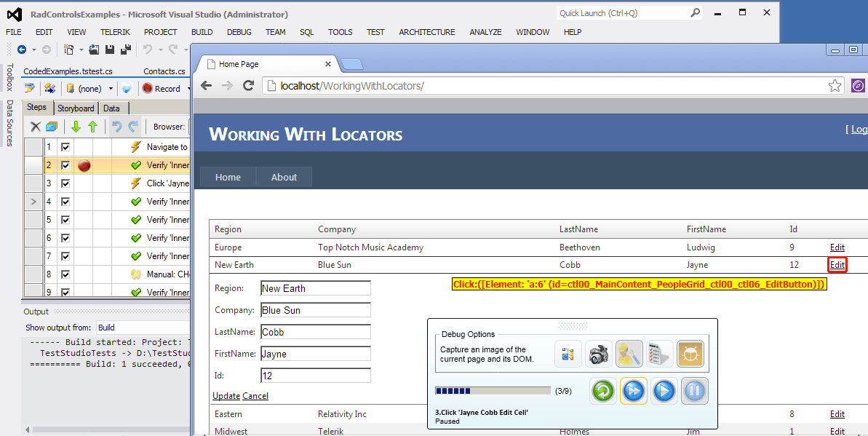Screen dimensions: 868x436
Task: Click the bug icon in Debug Options
Action: [690, 354]
